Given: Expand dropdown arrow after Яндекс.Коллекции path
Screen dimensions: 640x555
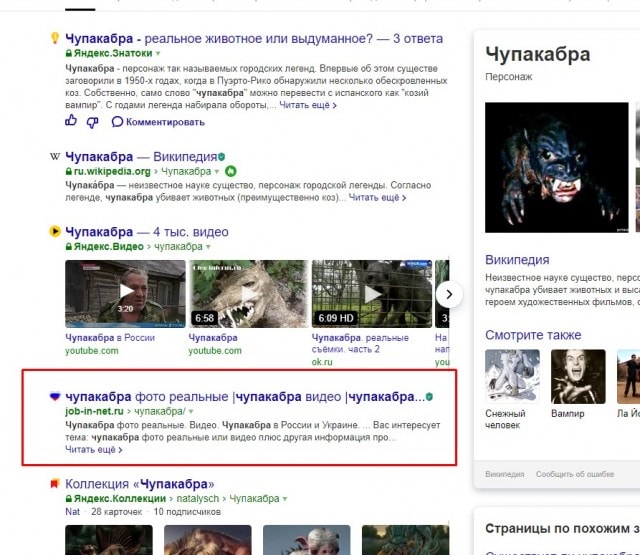Looking at the screenshot, I should tap(285, 499).
